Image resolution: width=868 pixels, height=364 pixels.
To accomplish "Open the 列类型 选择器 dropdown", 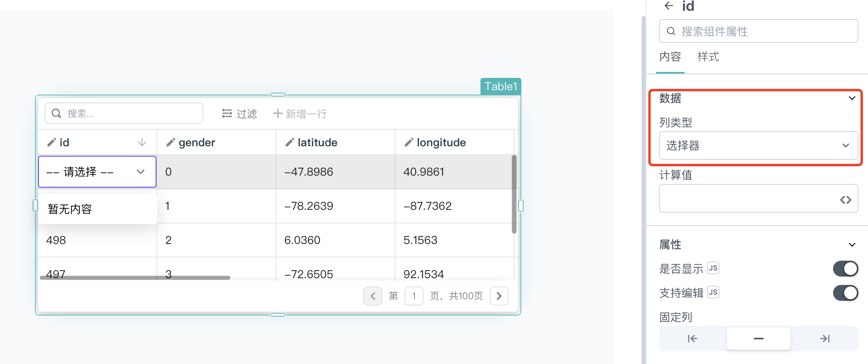I will (x=758, y=145).
